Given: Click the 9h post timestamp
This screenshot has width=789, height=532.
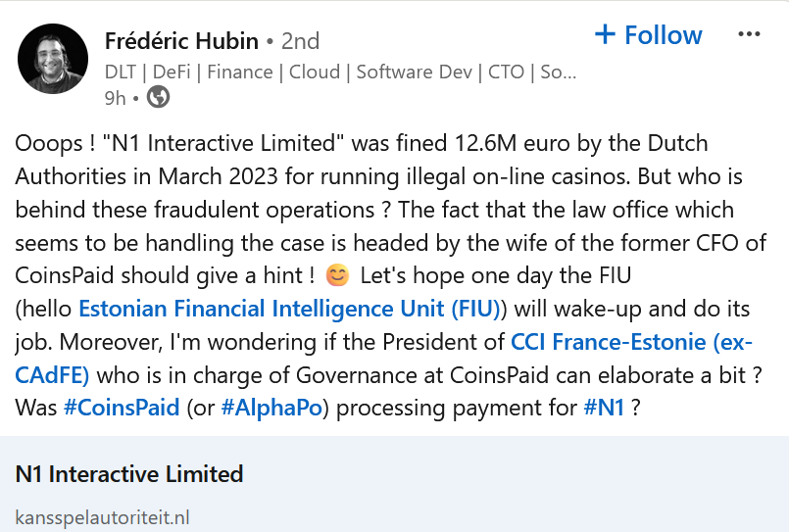Looking at the screenshot, I should [115, 98].
